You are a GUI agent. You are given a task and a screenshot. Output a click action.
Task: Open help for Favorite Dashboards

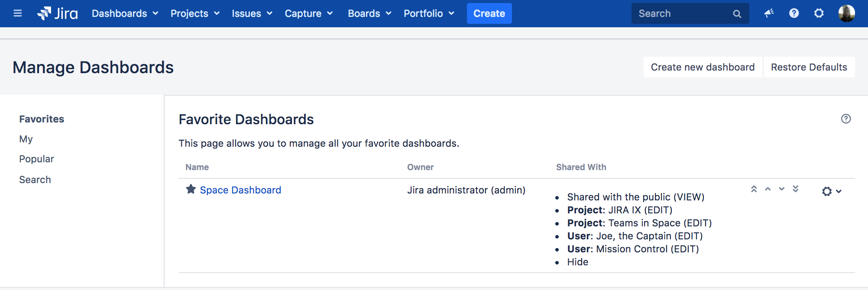pyautogui.click(x=846, y=119)
